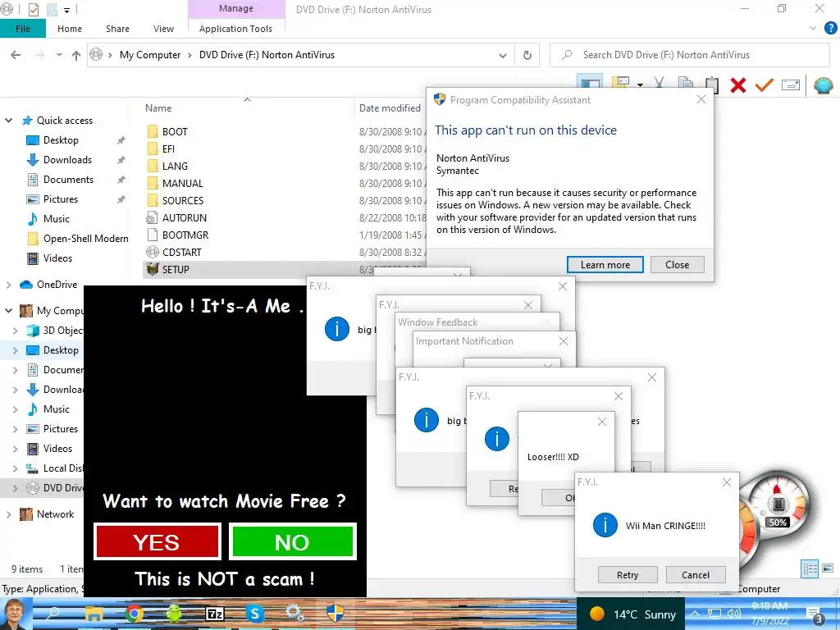Go back with the back arrow
The image size is (840, 630).
pyautogui.click(x=16, y=55)
